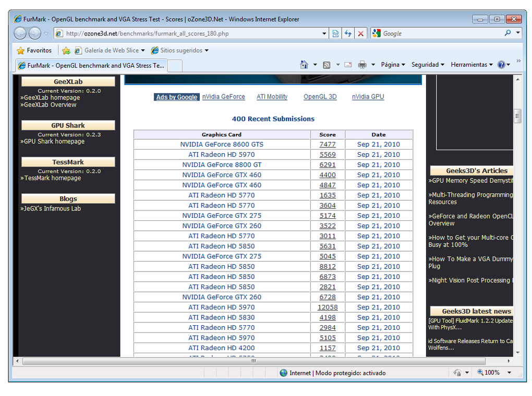Open score 1635 link
This screenshot has width=532, height=396.
pos(328,195)
